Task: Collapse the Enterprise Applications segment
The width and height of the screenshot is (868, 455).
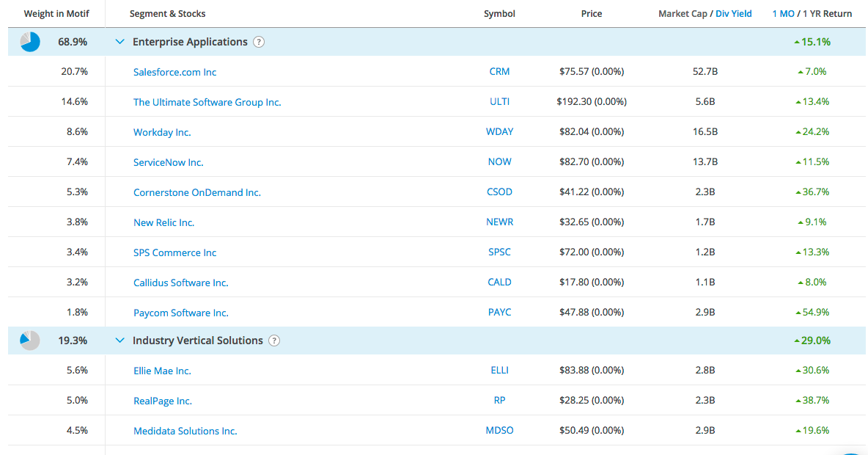Action: (x=120, y=42)
